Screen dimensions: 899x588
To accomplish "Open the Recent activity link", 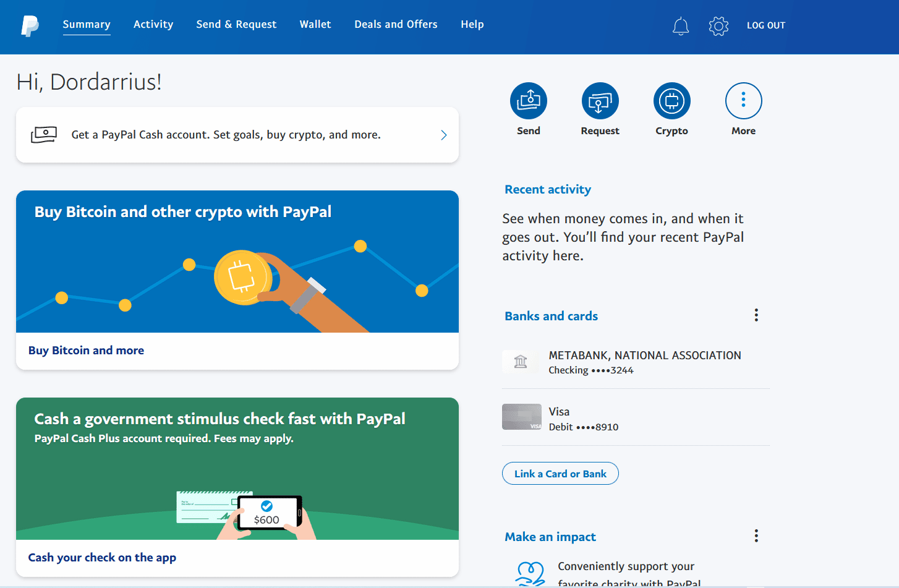I will click(548, 189).
